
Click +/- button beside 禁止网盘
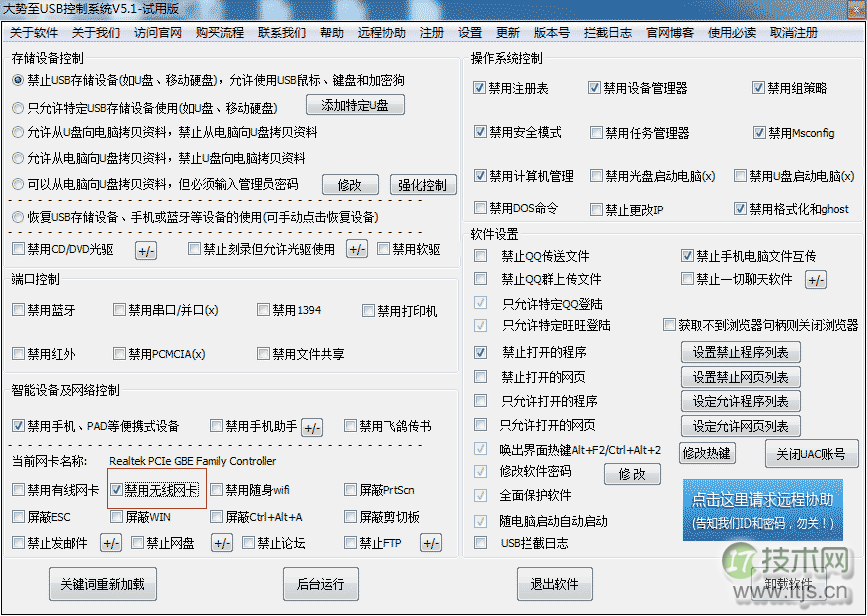(x=221, y=543)
